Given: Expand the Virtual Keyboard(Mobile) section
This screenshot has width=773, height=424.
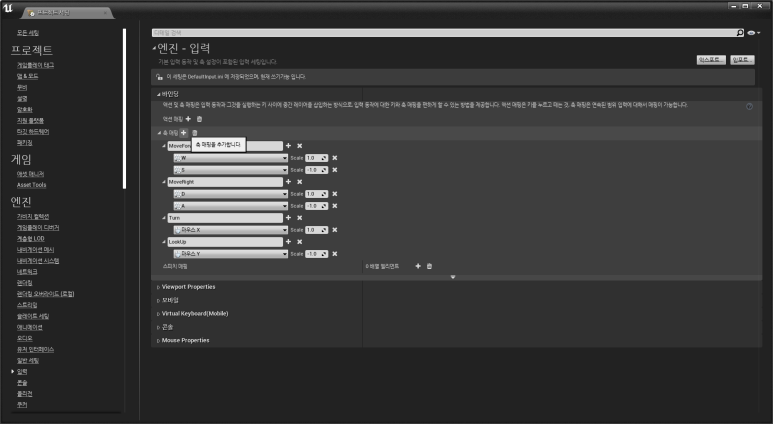Looking at the screenshot, I should point(158,314).
